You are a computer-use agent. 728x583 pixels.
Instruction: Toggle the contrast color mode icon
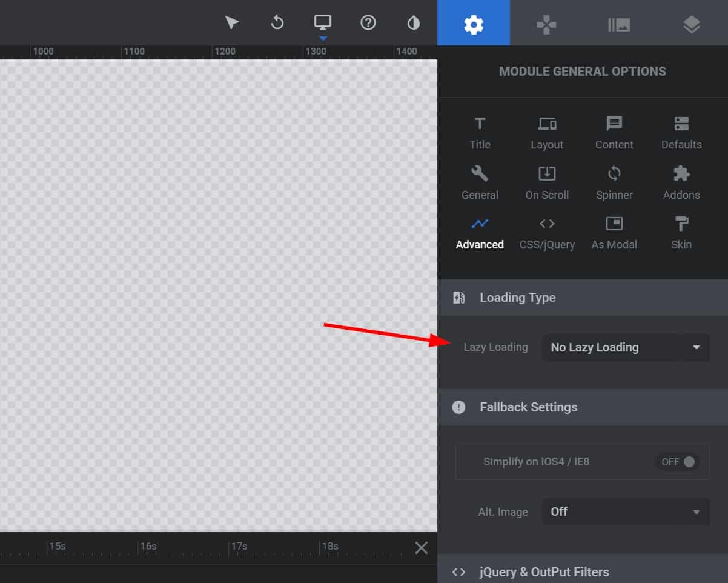414,23
